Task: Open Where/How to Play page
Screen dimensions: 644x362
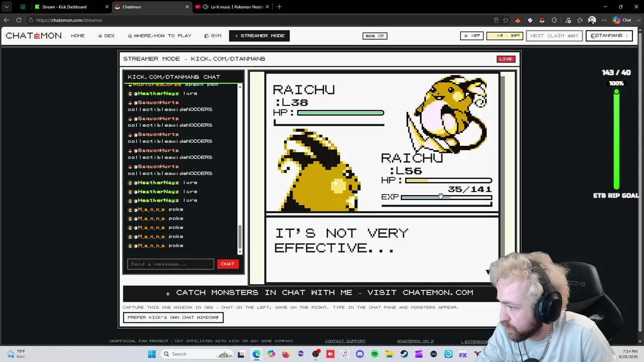Action: click(x=159, y=36)
